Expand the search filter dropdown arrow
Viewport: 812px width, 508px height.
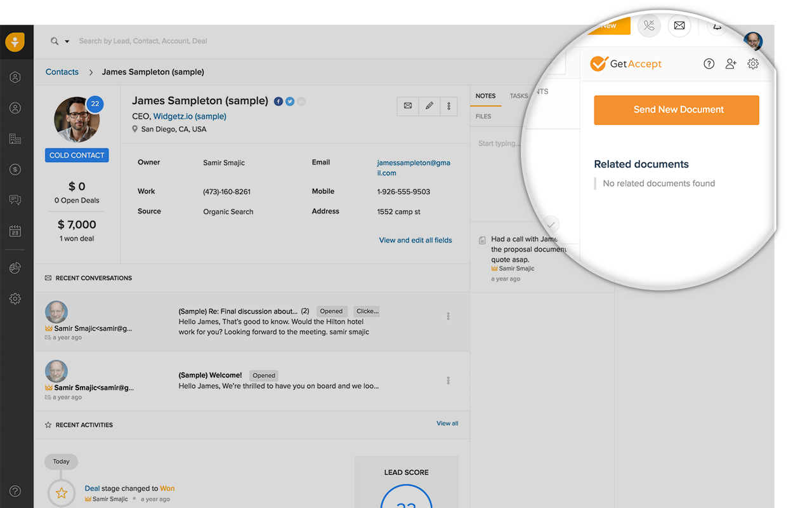click(x=67, y=41)
